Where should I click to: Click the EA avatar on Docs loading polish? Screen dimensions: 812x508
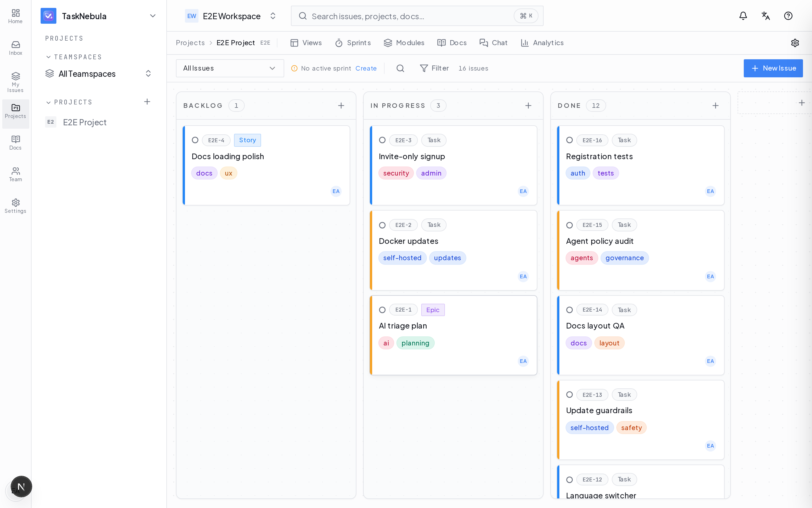[x=336, y=191]
